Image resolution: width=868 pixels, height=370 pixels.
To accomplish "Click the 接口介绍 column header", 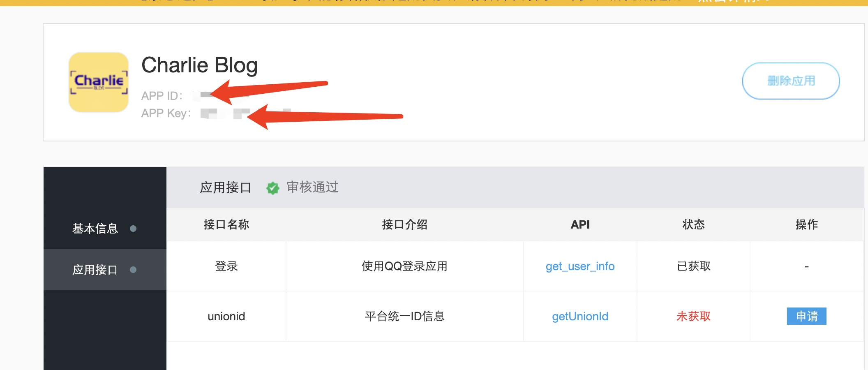I will click(x=405, y=224).
